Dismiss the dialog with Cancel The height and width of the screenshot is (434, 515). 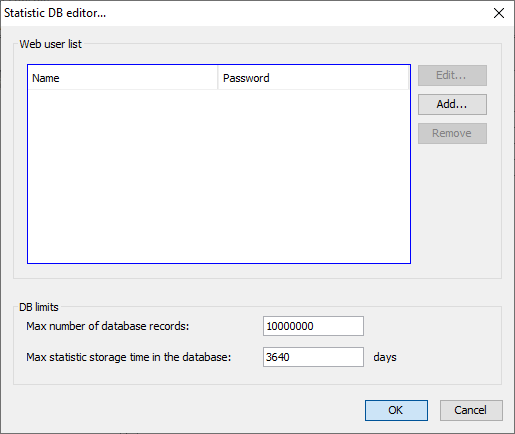point(471,410)
